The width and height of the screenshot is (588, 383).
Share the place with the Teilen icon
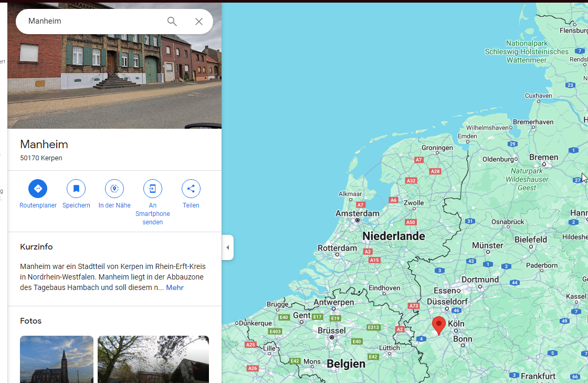pyautogui.click(x=191, y=189)
